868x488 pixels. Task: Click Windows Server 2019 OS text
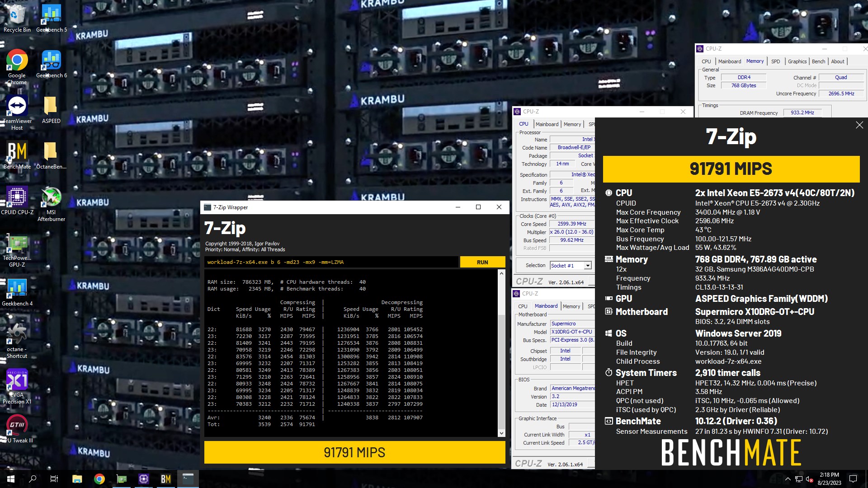tap(738, 333)
